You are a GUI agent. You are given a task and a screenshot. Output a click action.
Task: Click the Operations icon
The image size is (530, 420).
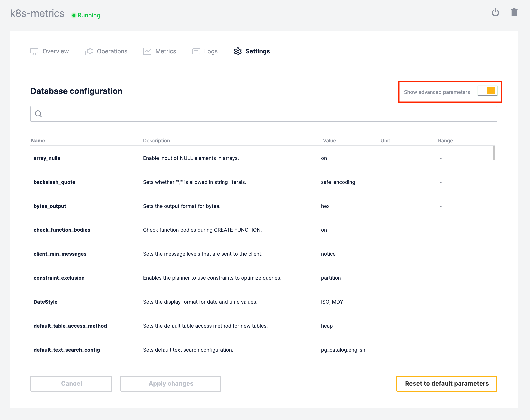(89, 51)
